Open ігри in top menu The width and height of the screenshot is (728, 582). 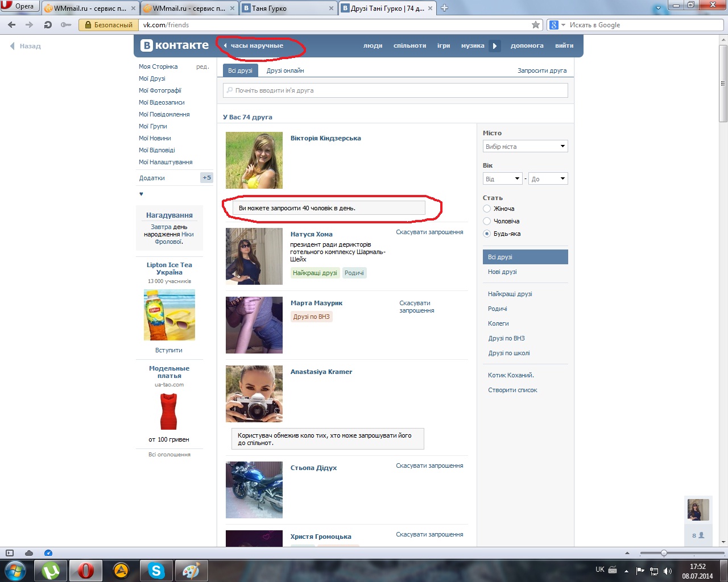[x=444, y=45]
